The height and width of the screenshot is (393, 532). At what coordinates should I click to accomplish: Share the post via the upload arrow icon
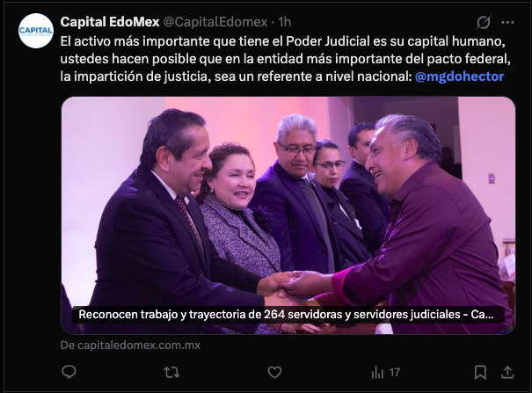point(507,372)
